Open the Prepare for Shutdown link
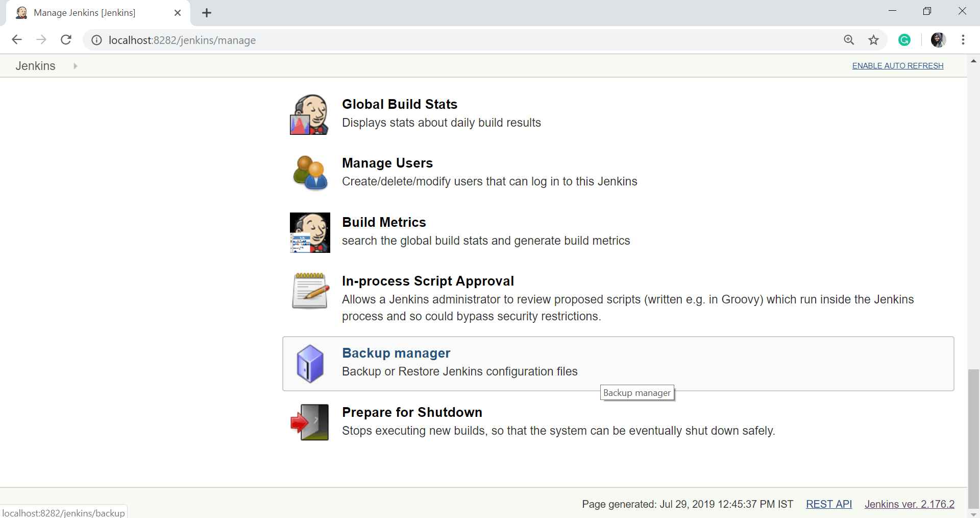This screenshot has width=980, height=518. tap(412, 412)
